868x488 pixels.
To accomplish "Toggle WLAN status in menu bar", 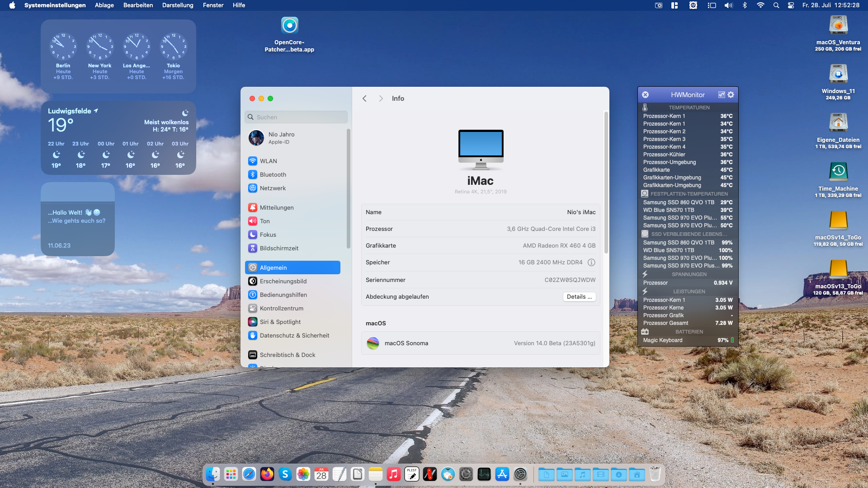I will pyautogui.click(x=760, y=5).
